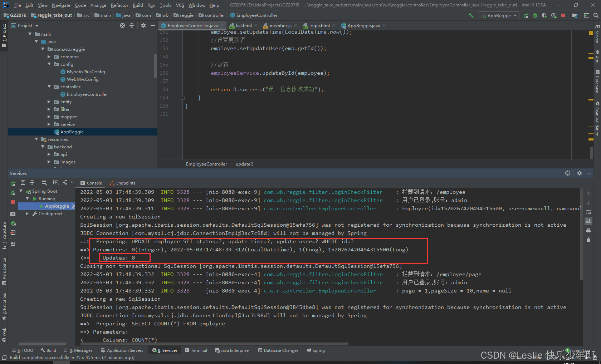
Task: Expand all nodes in Services tree toolbar
Action: click(23, 182)
